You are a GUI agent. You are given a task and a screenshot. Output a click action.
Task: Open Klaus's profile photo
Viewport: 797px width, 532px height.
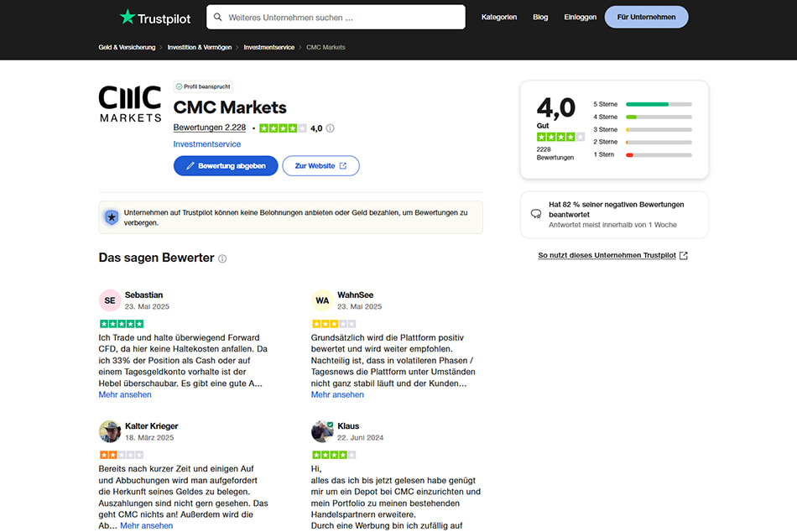[x=322, y=432]
